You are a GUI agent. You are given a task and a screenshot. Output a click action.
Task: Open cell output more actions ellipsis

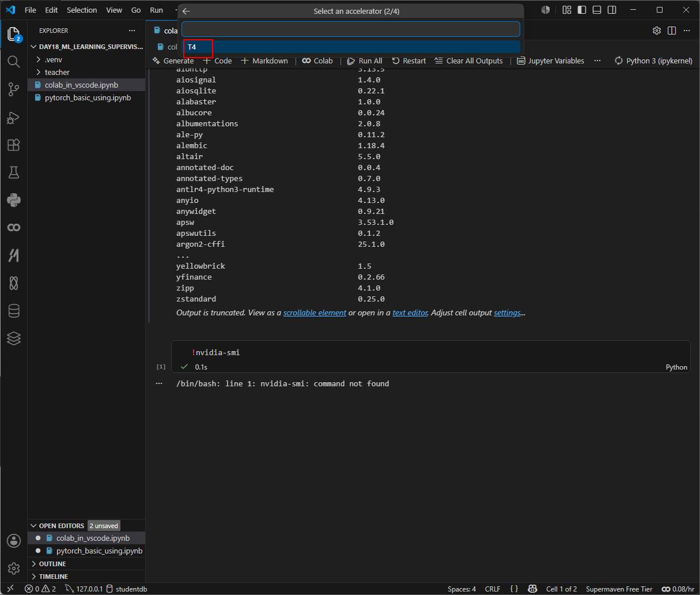click(159, 383)
